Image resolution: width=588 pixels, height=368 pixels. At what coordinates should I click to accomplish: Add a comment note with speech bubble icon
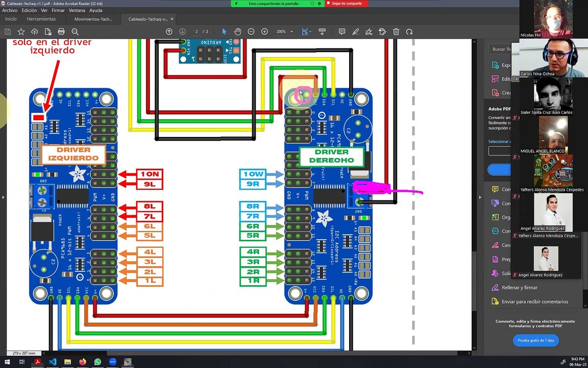342,32
